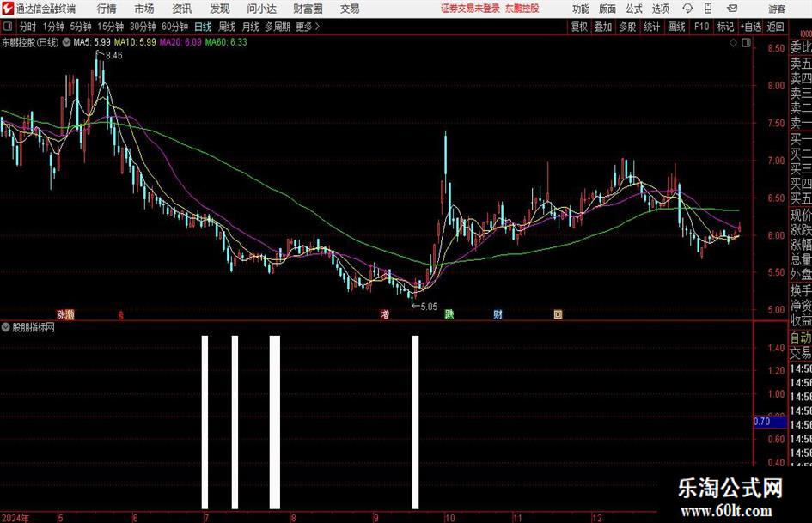Open the 问小达 menu
The width and height of the screenshot is (812, 523).
(x=261, y=9)
